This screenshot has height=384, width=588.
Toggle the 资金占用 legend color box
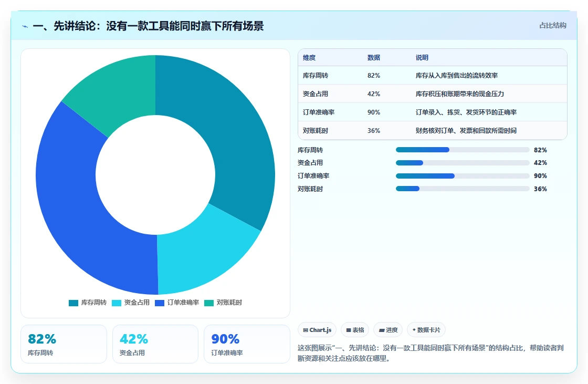pos(117,303)
